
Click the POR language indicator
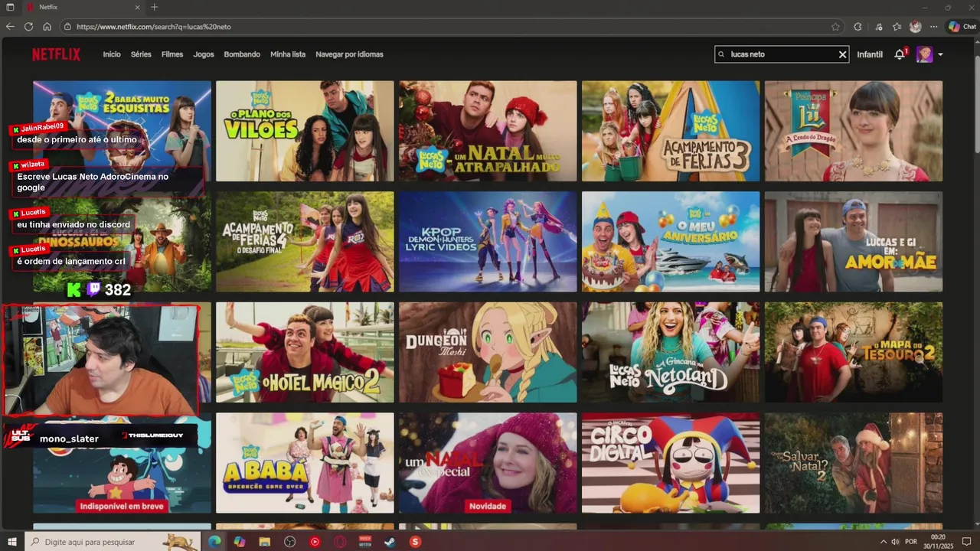(911, 542)
